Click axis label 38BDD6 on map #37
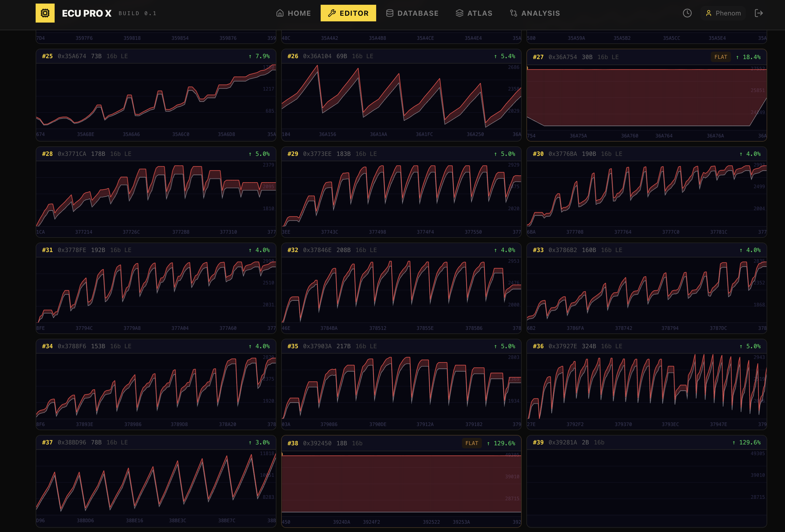This screenshot has height=532, width=785. click(85, 520)
